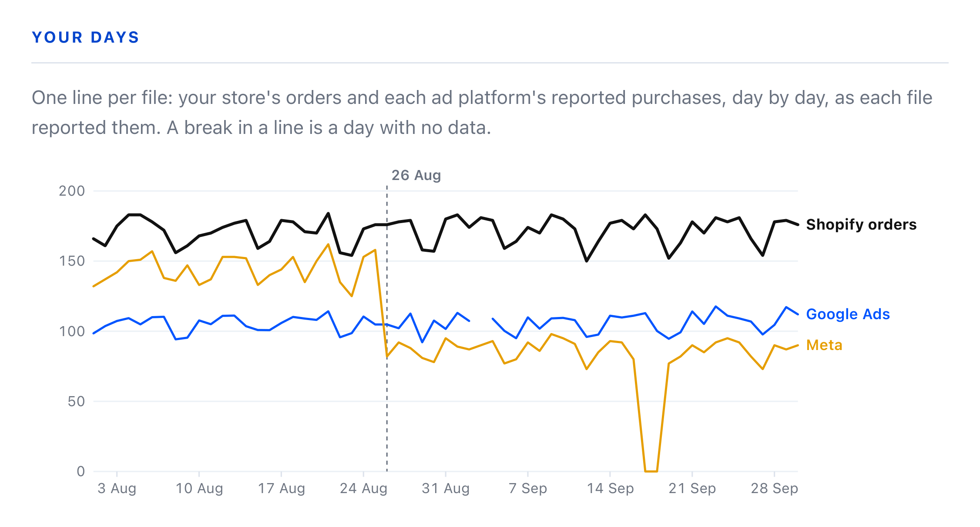Click the '3 Aug' axis date
Screen dimensions: 980x527
click(x=117, y=488)
